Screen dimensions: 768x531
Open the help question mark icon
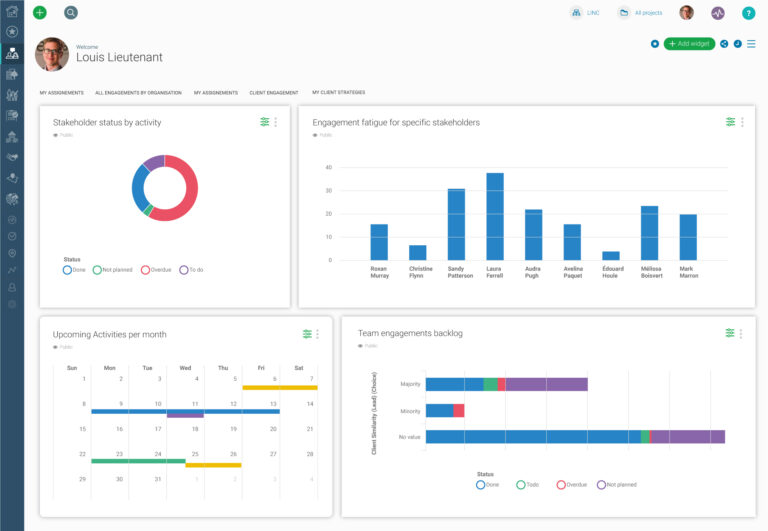click(x=748, y=13)
